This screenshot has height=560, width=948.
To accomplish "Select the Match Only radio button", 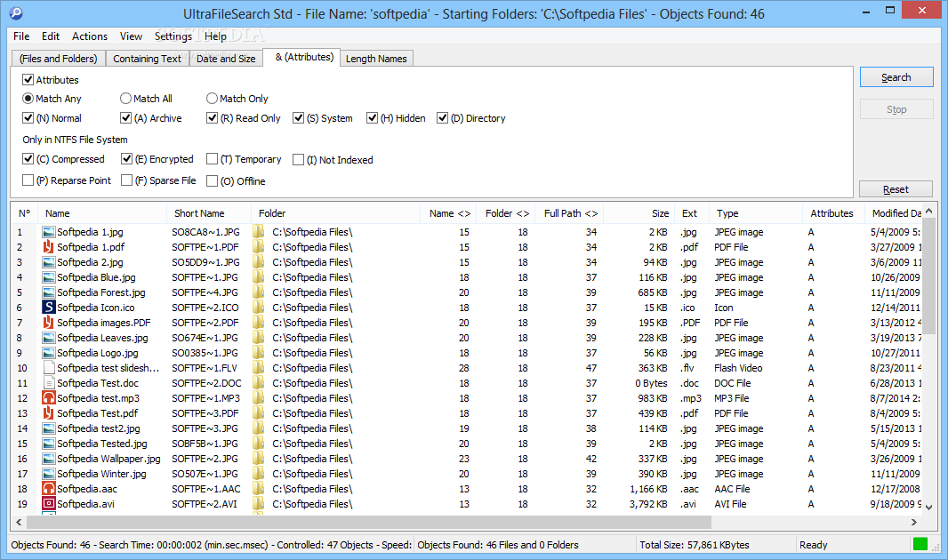I will [212, 98].
